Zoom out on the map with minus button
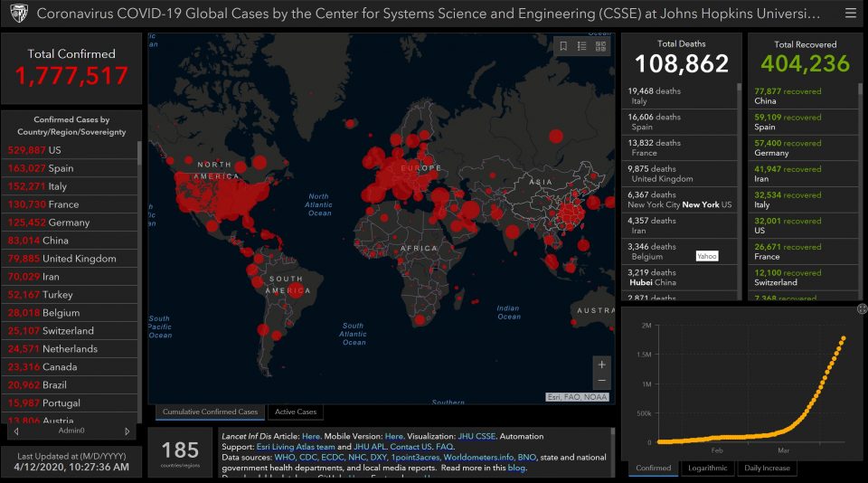 coord(602,381)
